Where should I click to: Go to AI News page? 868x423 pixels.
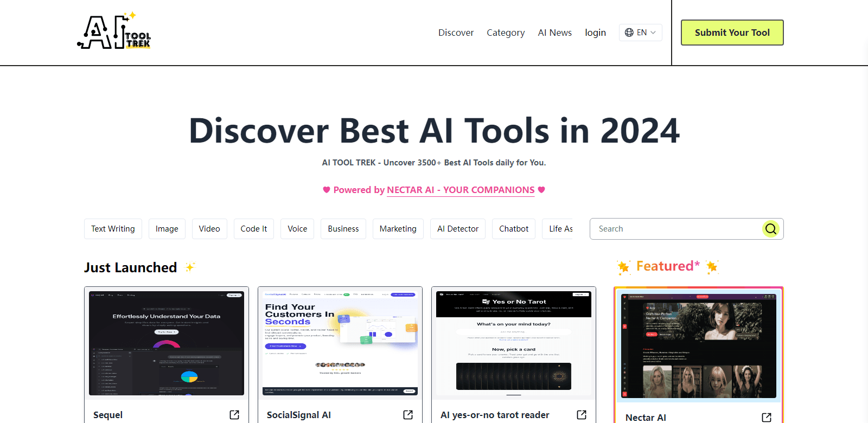(554, 33)
